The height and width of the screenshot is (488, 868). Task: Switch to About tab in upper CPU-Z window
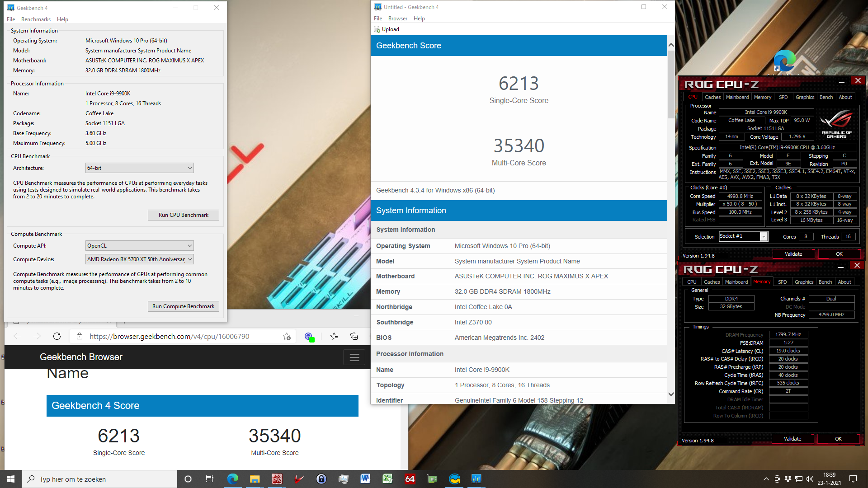pyautogui.click(x=845, y=97)
